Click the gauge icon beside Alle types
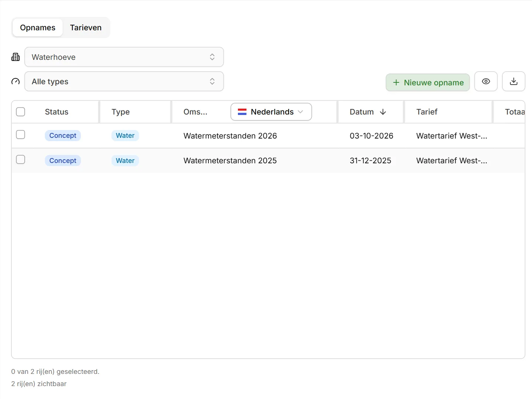 [x=16, y=81]
